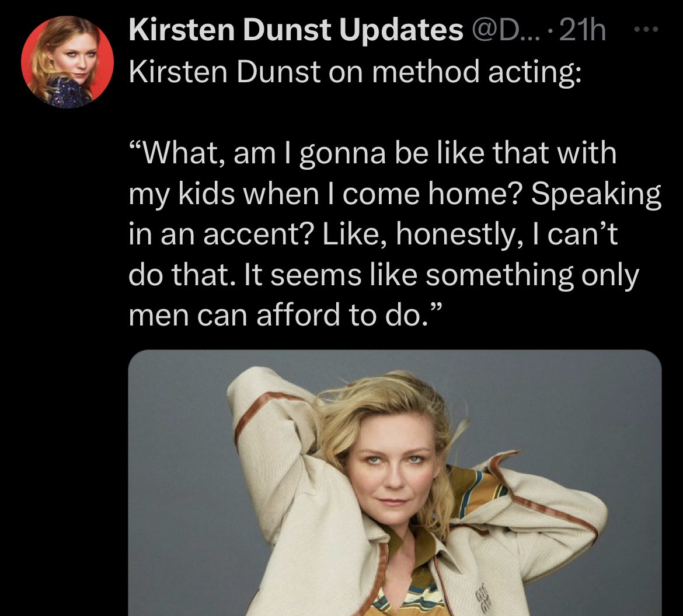Image resolution: width=683 pixels, height=616 pixels.
Task: Click the closing line "men can afford to do."
Action: coord(285,315)
